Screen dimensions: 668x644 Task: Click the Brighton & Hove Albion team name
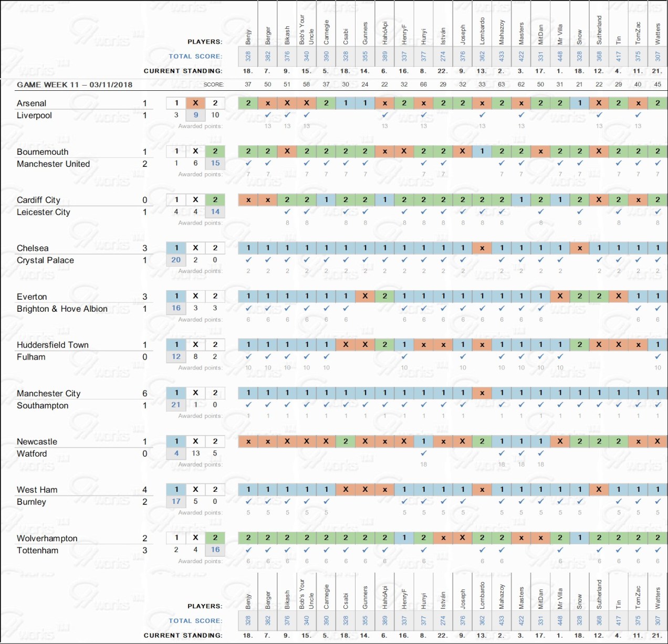coord(62,309)
